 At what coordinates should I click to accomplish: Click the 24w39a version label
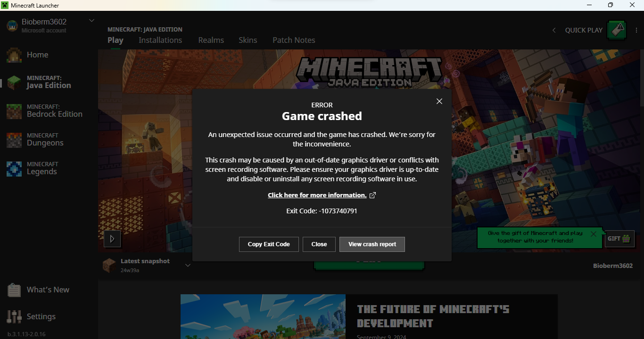coord(130,271)
